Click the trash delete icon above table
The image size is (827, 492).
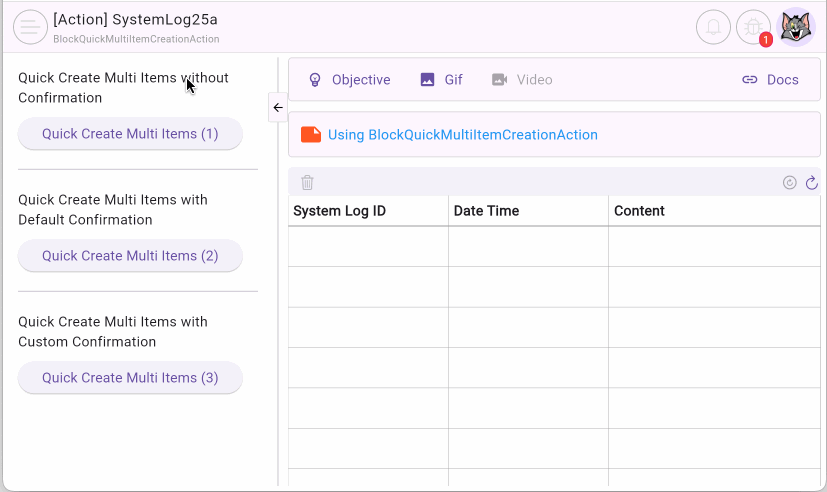pyautogui.click(x=307, y=182)
